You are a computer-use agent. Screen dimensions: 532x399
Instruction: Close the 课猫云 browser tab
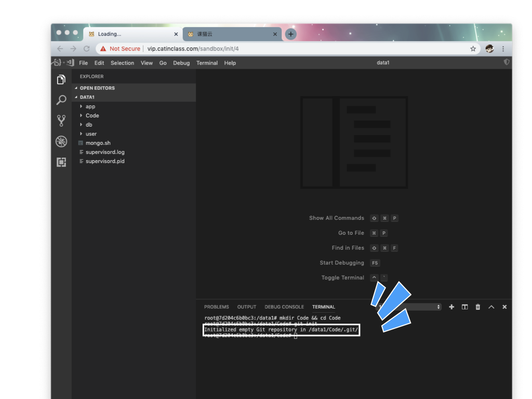[x=275, y=34]
